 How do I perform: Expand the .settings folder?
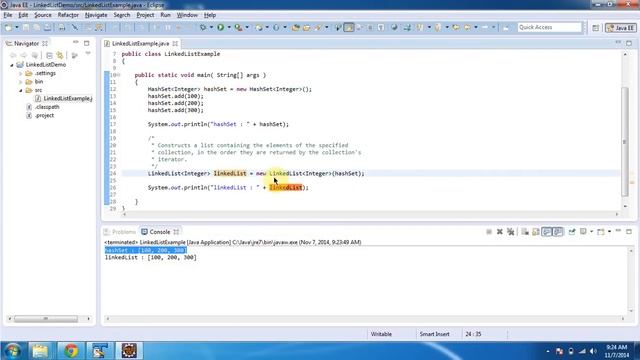(20, 73)
